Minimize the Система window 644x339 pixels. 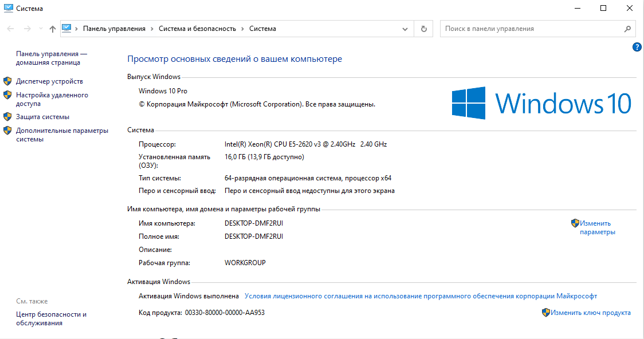(x=578, y=8)
